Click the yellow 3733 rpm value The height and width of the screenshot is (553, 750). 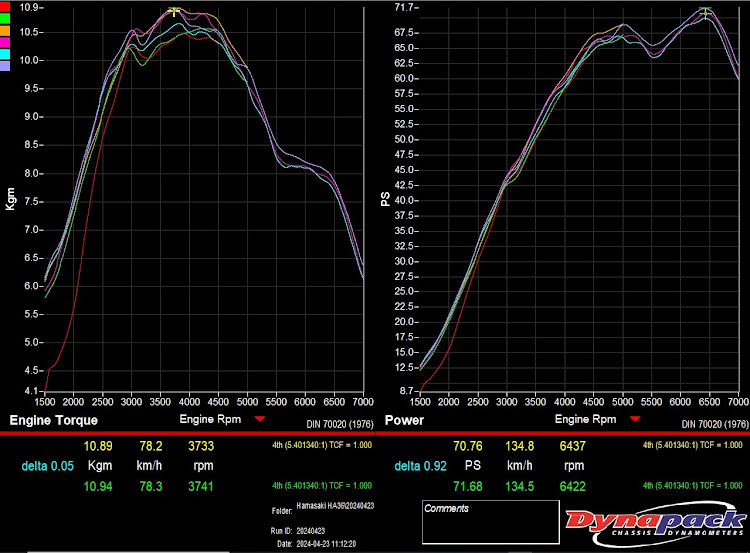pos(201,446)
